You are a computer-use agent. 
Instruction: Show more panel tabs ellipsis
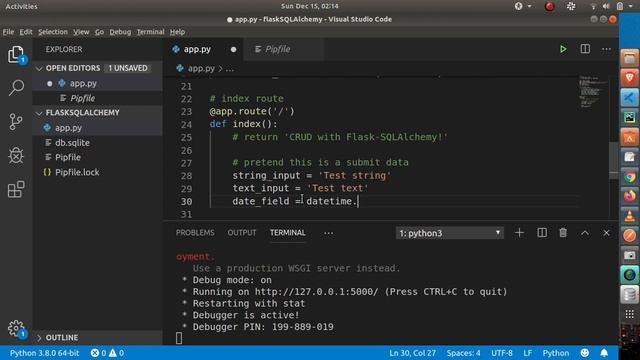point(329,233)
